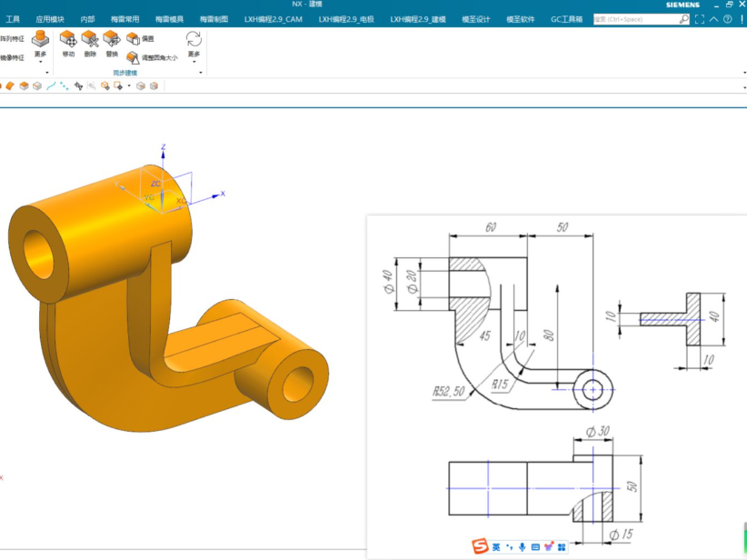Open the Sogou skin shirt icon
Screen dimensions: 747x560
[x=548, y=546]
